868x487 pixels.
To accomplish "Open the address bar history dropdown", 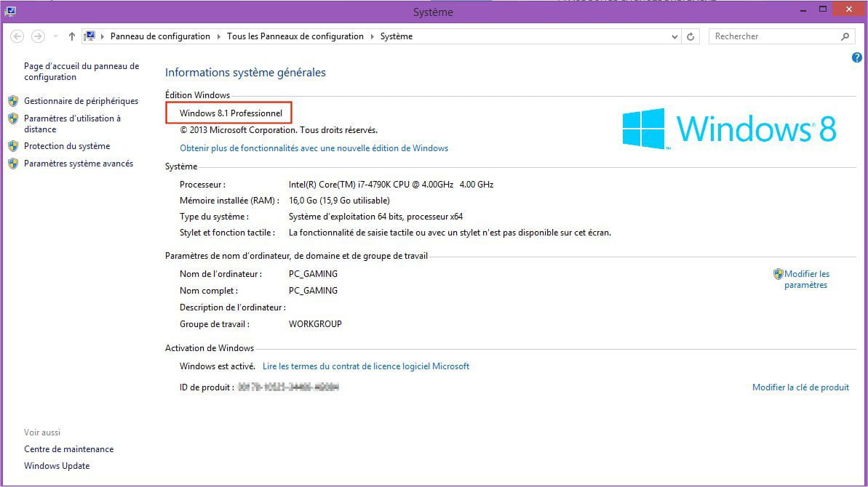I will (674, 36).
